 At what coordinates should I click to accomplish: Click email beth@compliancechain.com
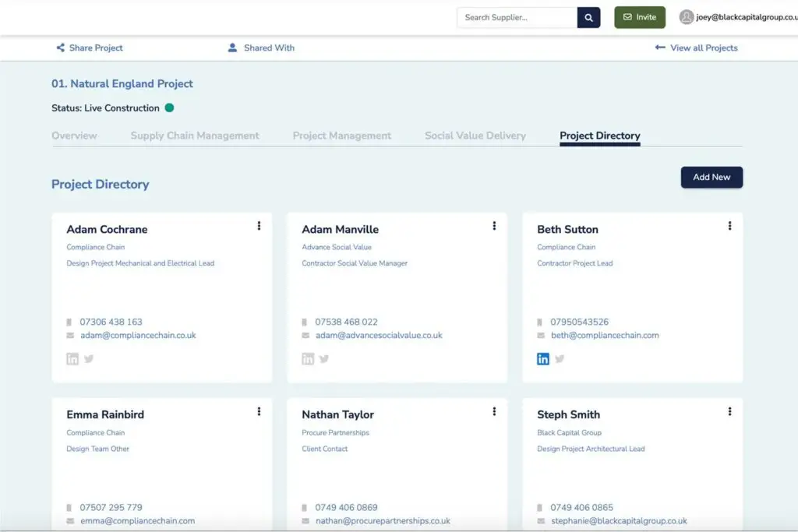coord(605,335)
